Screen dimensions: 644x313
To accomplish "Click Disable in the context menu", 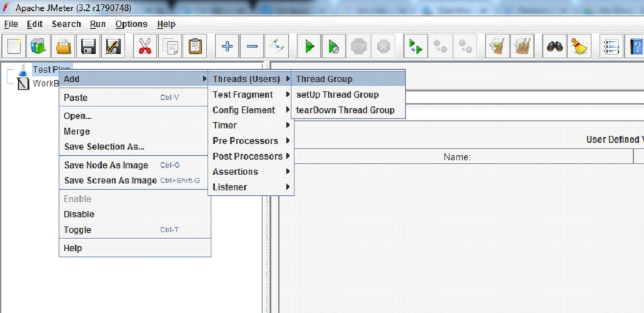I will point(134,214).
